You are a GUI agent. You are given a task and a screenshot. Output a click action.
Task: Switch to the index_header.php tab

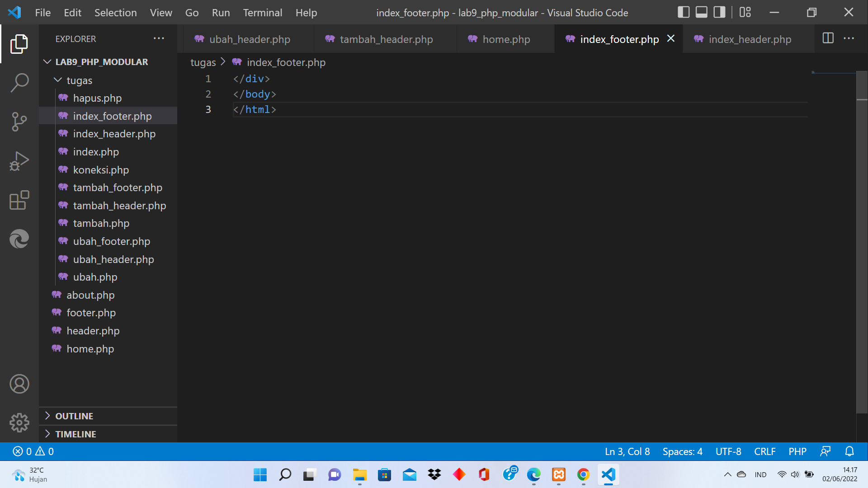(x=749, y=39)
